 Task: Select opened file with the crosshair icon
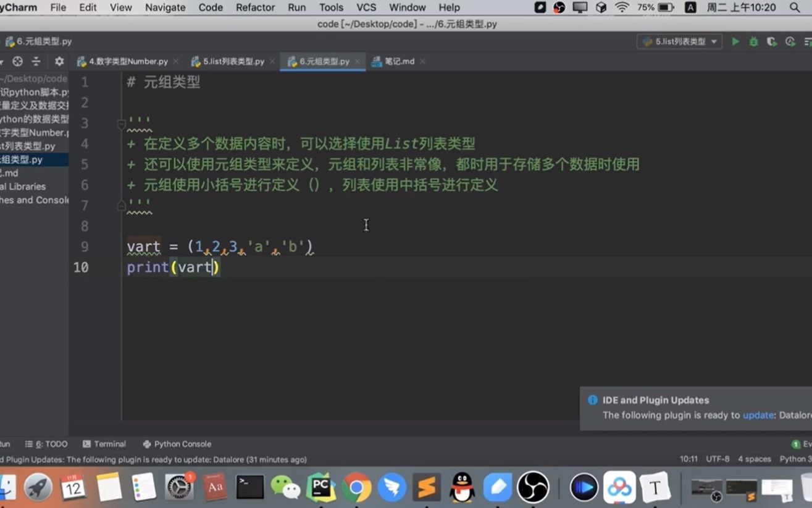tap(17, 61)
